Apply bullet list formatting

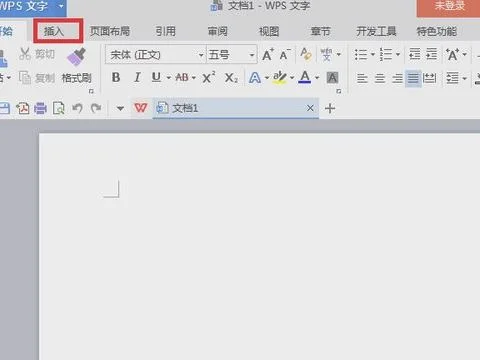click(361, 55)
